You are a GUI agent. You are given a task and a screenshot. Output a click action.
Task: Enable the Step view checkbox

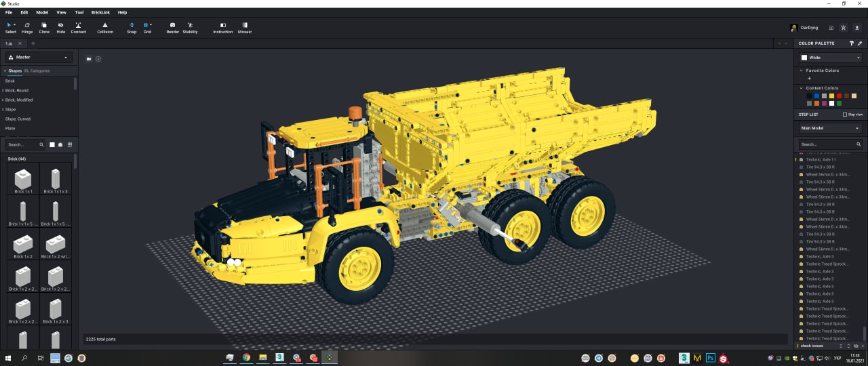(x=845, y=115)
